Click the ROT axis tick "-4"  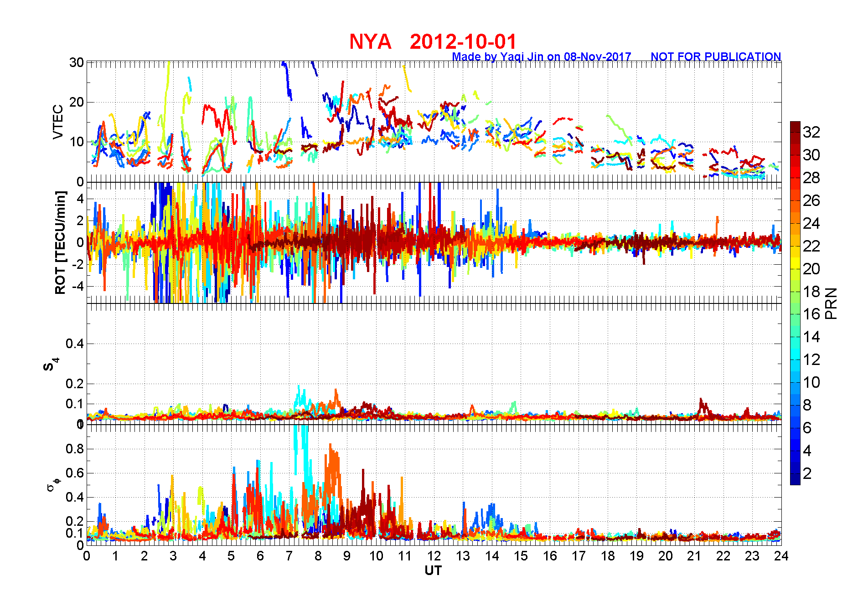pyautogui.click(x=78, y=287)
